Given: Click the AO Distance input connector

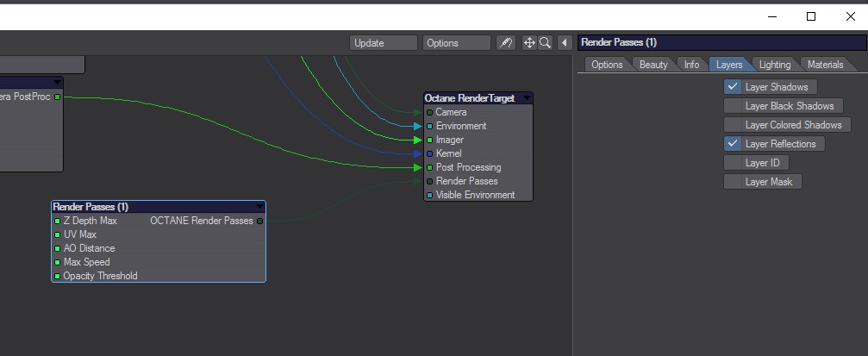Looking at the screenshot, I should [58, 248].
